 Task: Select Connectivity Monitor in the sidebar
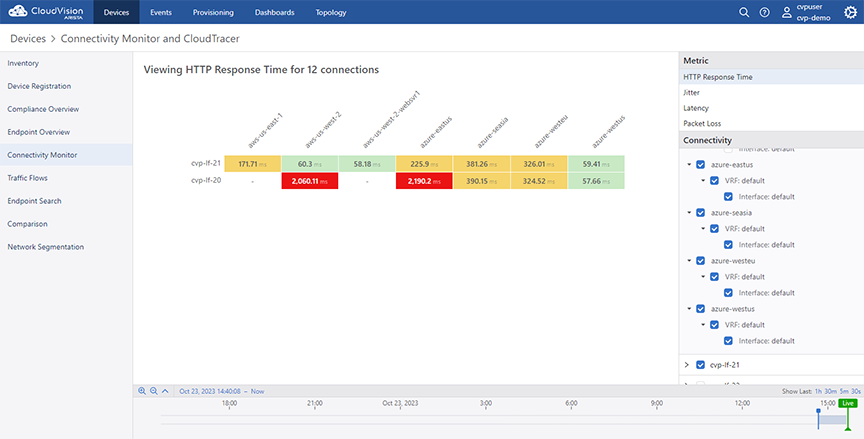click(66, 155)
